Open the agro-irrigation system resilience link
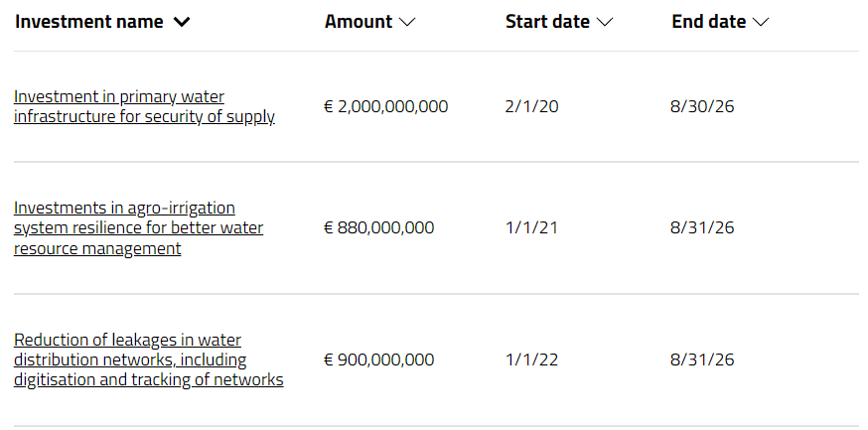The height and width of the screenshot is (430, 868). [138, 228]
